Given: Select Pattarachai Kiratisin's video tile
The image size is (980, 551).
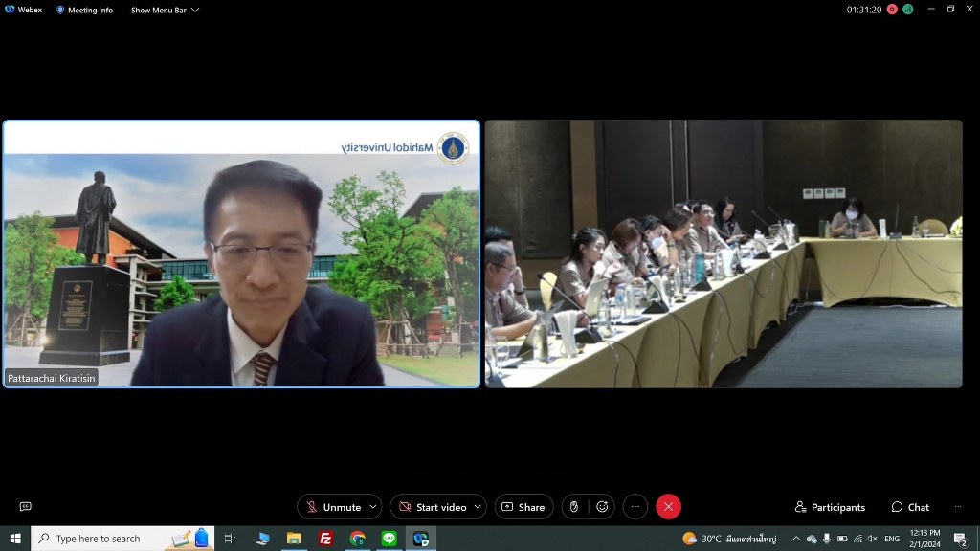Looking at the screenshot, I should click(241, 253).
